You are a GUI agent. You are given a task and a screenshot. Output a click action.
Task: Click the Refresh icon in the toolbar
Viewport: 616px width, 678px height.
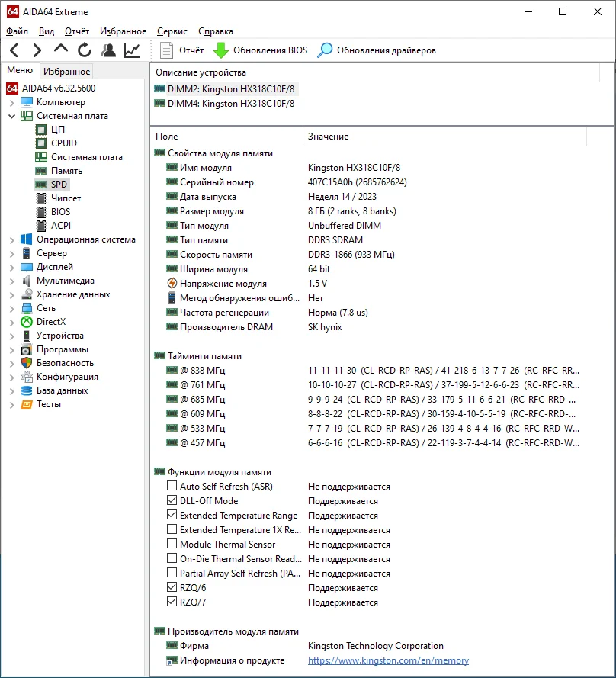tap(85, 50)
